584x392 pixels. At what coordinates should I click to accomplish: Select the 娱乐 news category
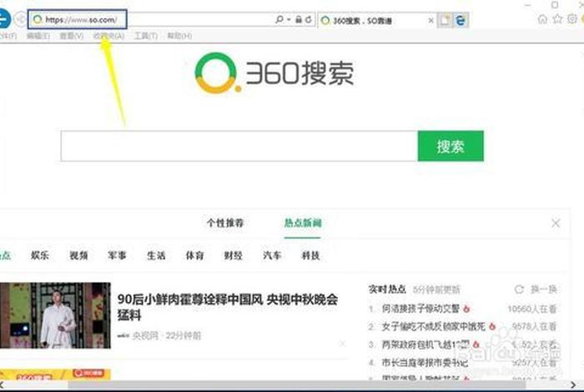pos(40,255)
